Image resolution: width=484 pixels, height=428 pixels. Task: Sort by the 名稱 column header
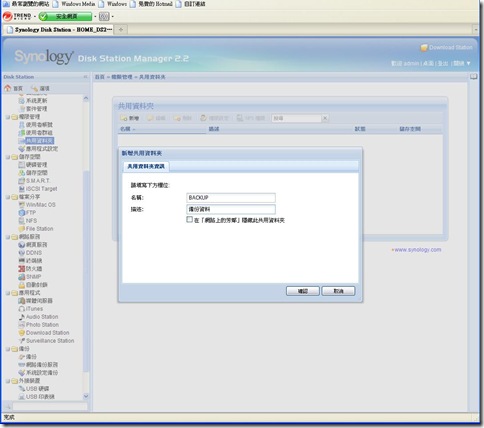point(162,129)
